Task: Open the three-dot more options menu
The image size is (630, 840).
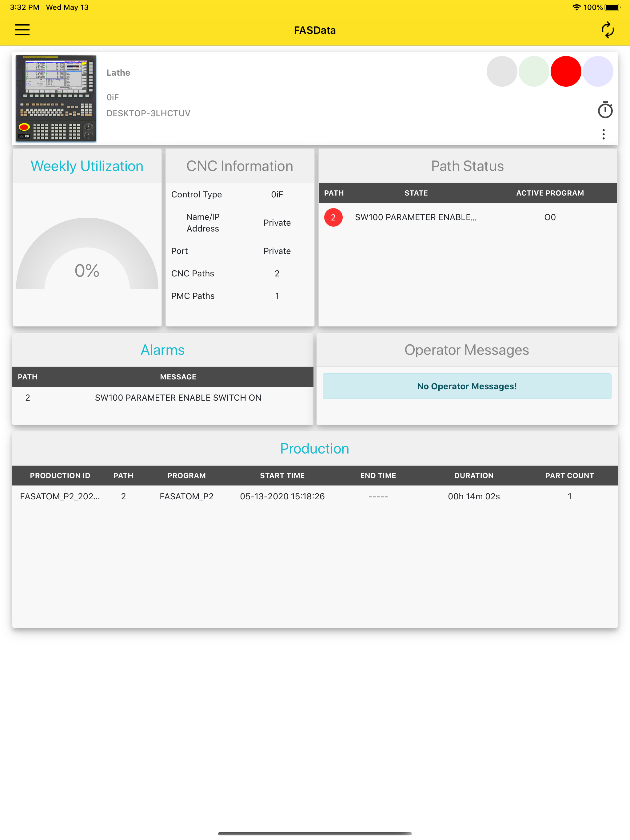Action: pos(603,134)
